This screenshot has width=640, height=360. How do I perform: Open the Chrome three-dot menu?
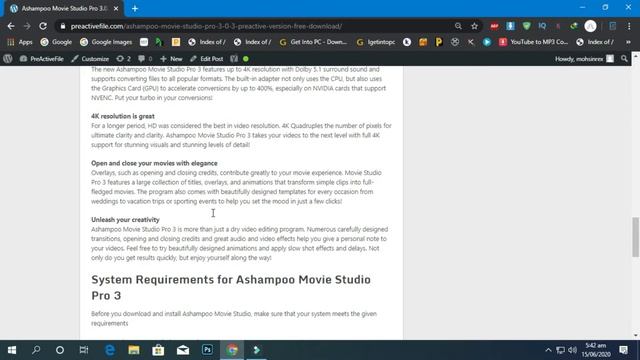tap(629, 26)
